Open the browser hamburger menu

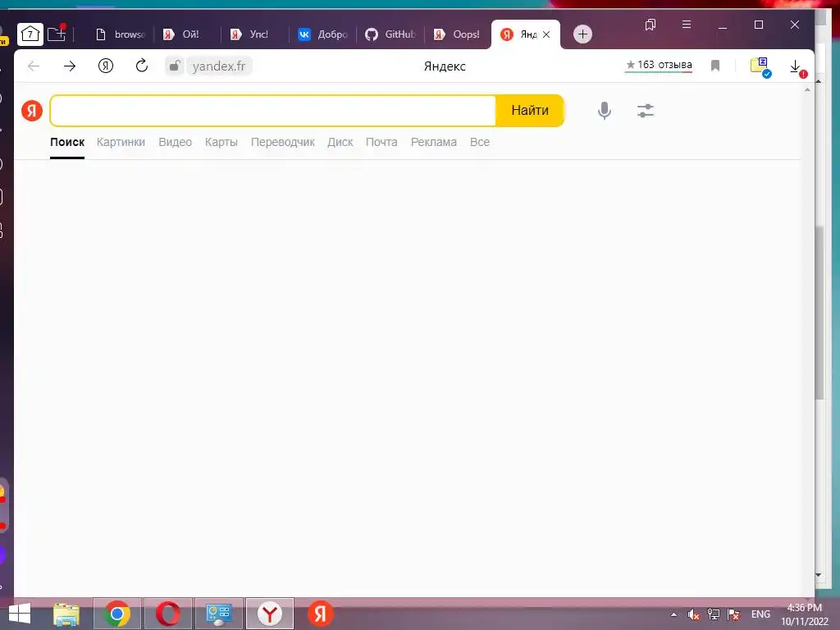(x=687, y=24)
